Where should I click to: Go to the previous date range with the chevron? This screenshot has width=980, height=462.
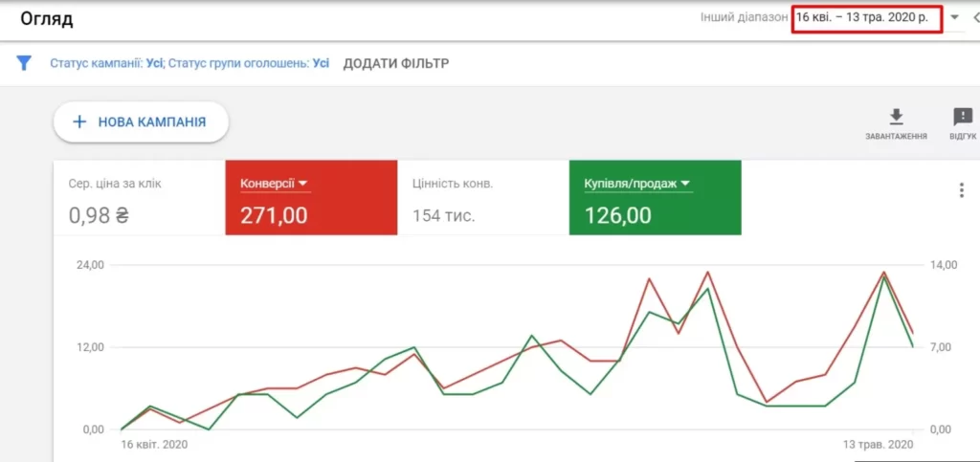coord(976,17)
